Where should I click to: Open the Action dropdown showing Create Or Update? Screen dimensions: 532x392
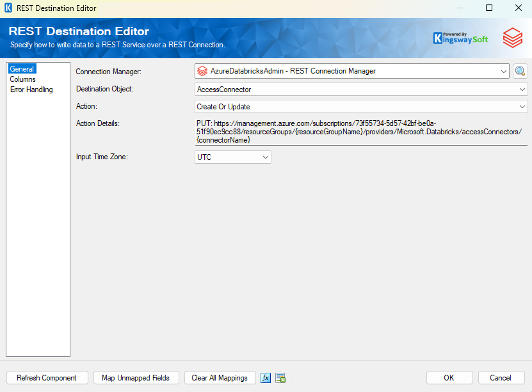pyautogui.click(x=522, y=107)
